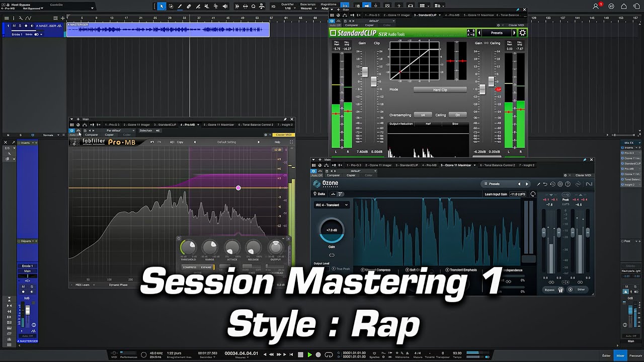Click Ozone next preset arrow
Viewport: 644px width, 362px height.
coord(527,184)
